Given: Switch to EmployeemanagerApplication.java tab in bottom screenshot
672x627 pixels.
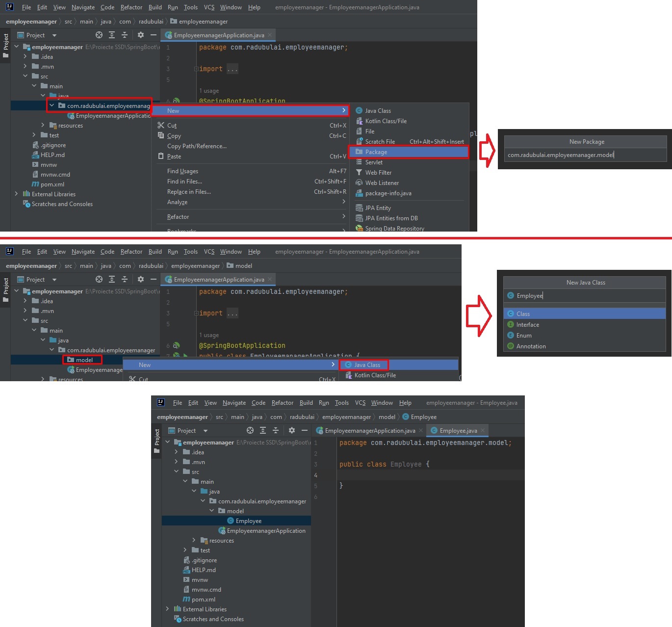Looking at the screenshot, I should coord(370,430).
